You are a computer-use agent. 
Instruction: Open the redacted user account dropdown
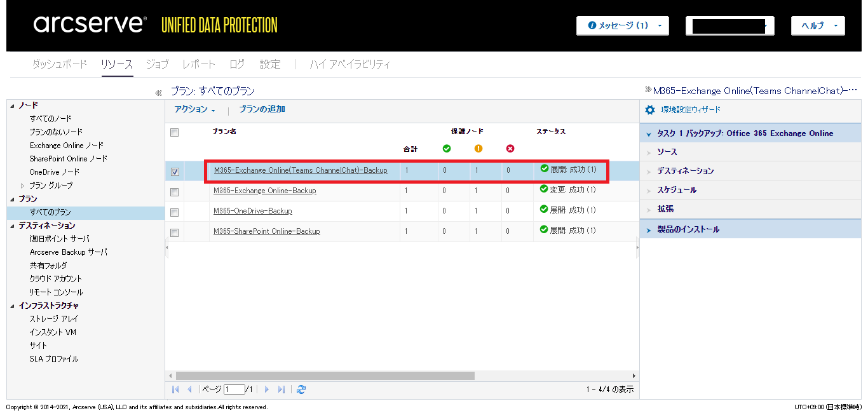click(x=729, y=25)
